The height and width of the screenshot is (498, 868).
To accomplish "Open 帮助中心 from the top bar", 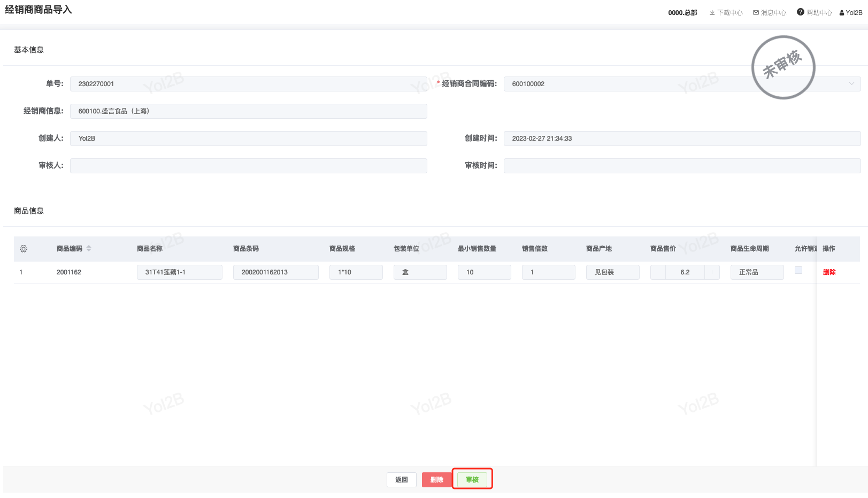I will pyautogui.click(x=815, y=13).
